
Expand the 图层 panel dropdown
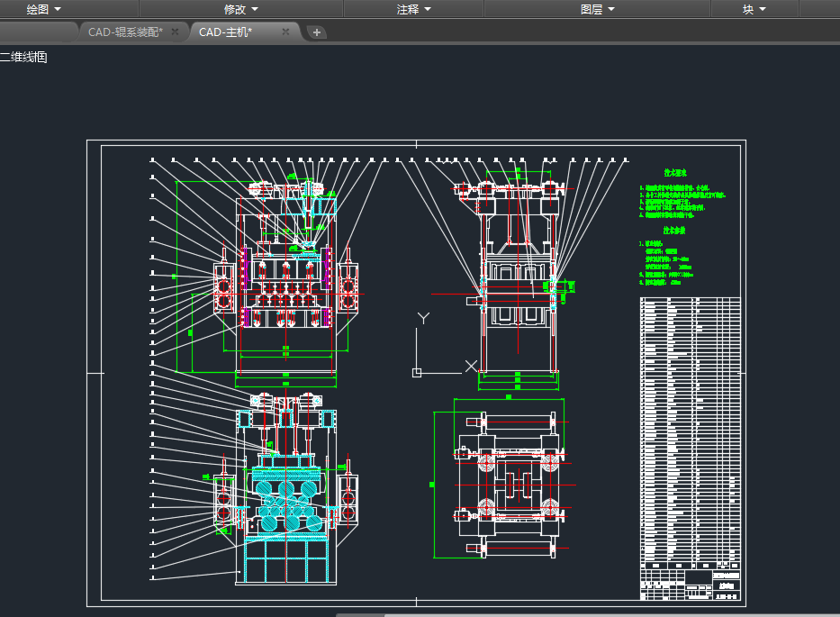(x=598, y=9)
